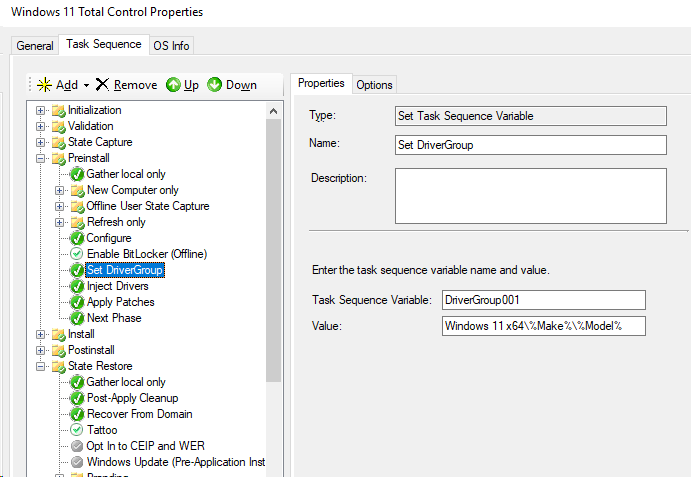Select Windows Update (Pre-Application Inst step
Image resolution: width=691 pixels, height=477 pixels.
[x=176, y=462]
